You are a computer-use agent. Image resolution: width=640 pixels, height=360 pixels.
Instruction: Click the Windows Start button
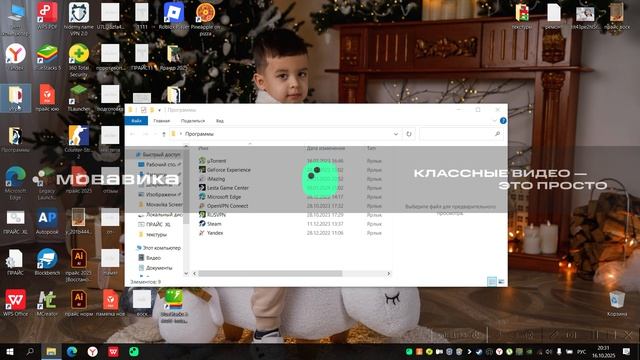pyautogui.click(x=10, y=351)
